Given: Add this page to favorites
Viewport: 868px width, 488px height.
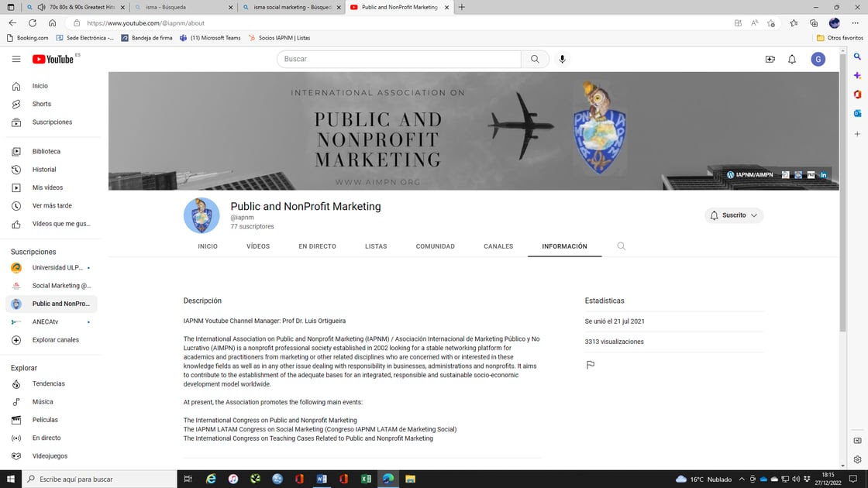Looking at the screenshot, I should coord(771,23).
